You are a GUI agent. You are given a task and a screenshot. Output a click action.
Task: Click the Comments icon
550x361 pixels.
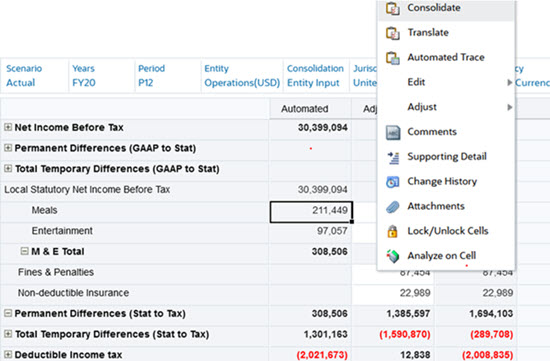(x=393, y=133)
